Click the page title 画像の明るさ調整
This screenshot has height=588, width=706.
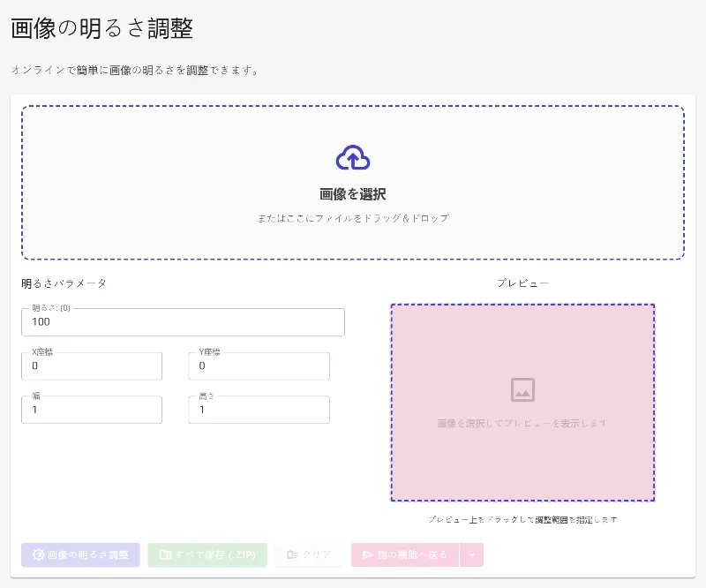click(102, 28)
